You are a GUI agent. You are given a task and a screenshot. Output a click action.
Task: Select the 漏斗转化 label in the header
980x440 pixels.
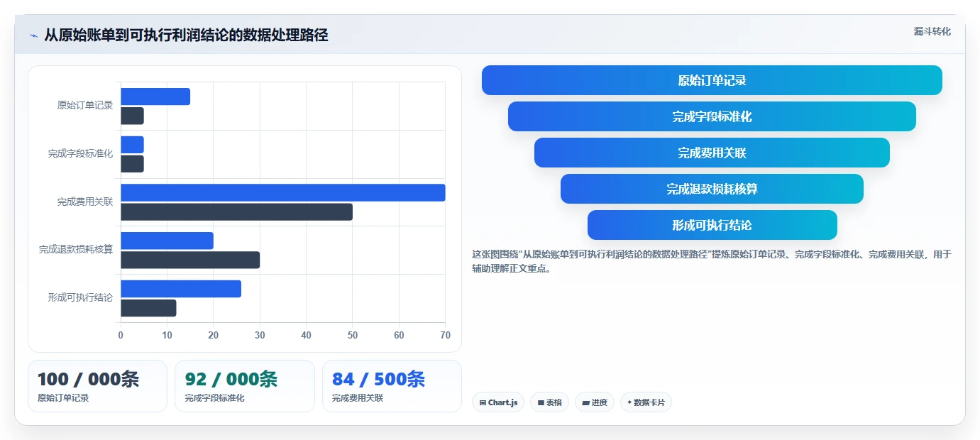932,31
